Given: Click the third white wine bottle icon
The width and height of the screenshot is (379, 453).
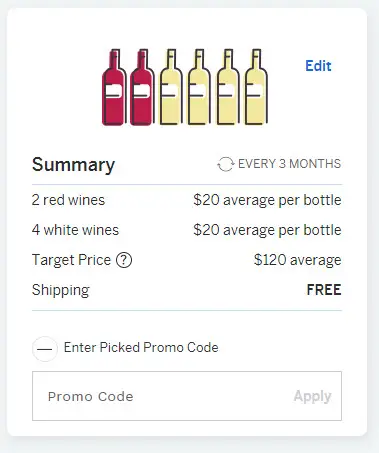Looking at the screenshot, I should pyautogui.click(x=228, y=87).
